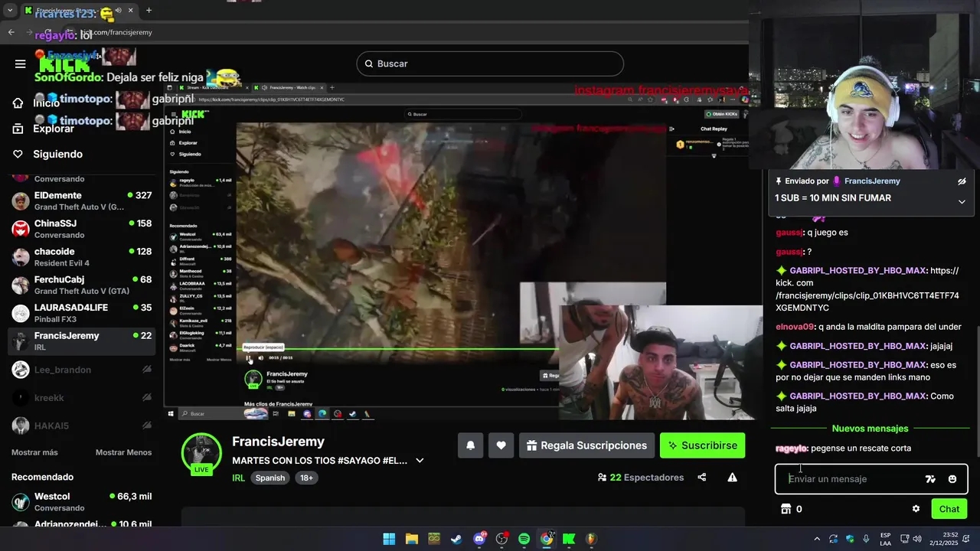Screen dimensions: 980x551
Task: Click the clip link in chat
Action: click(x=867, y=289)
